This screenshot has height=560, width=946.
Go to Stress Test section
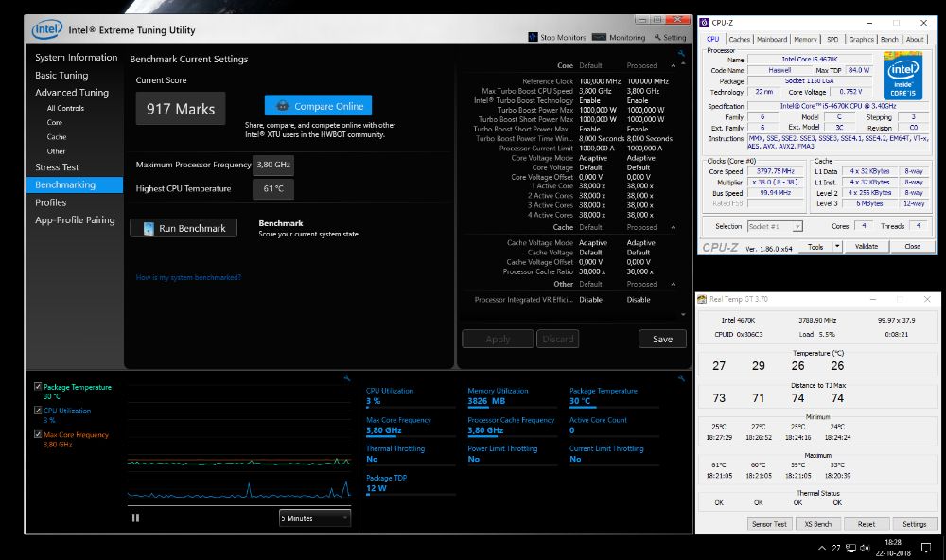click(x=57, y=167)
